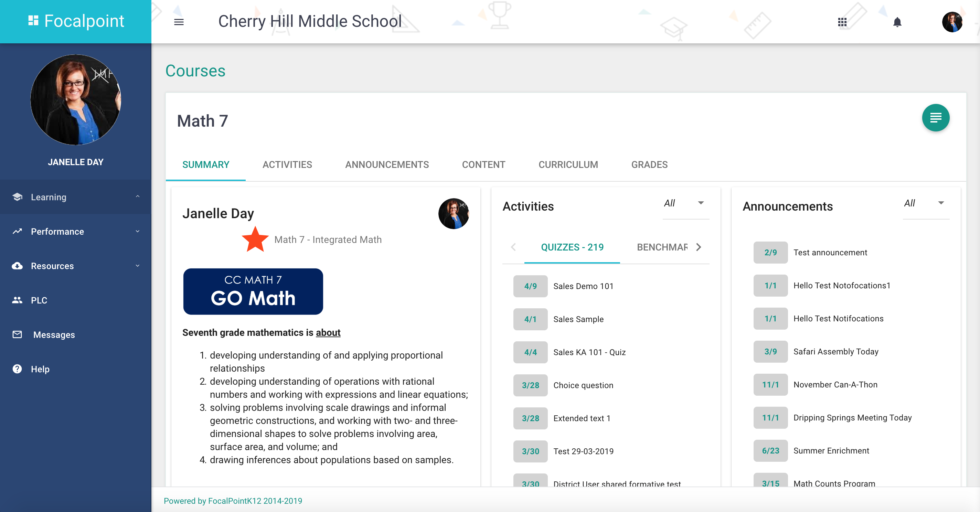Open user avatar in top bar
980x512 pixels.
pos(952,22)
